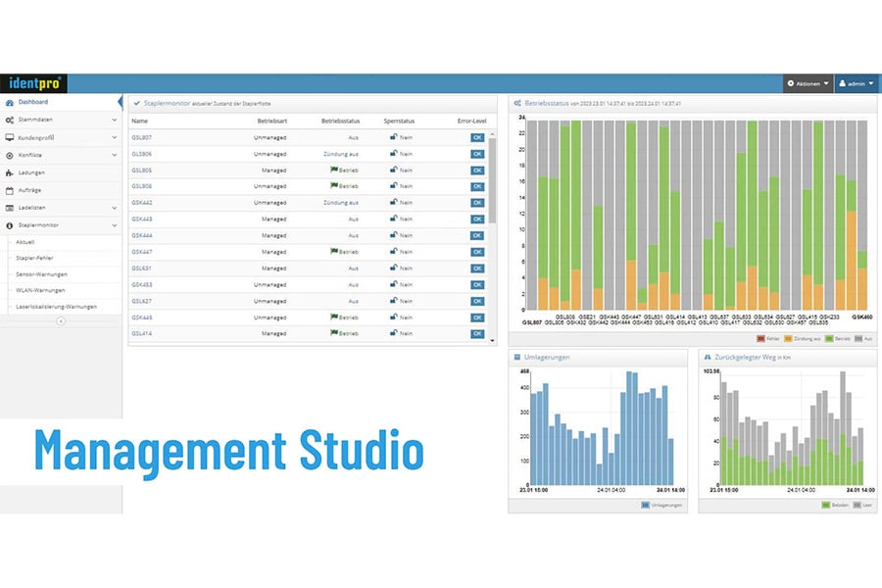Click the Ladungen forklift icon

(x=10, y=172)
